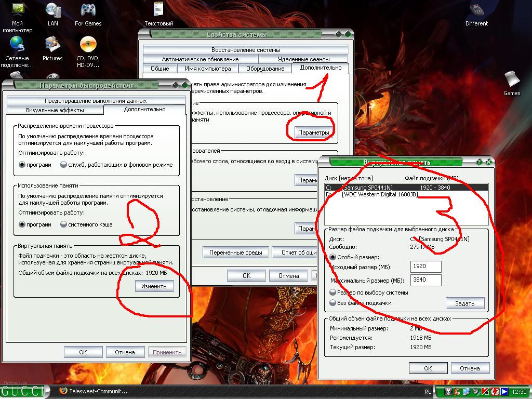Image resolution: width=532 pixels, height=399 pixels.
Task: Open the CD, DVD, HD-DVD icon
Action: click(x=88, y=46)
